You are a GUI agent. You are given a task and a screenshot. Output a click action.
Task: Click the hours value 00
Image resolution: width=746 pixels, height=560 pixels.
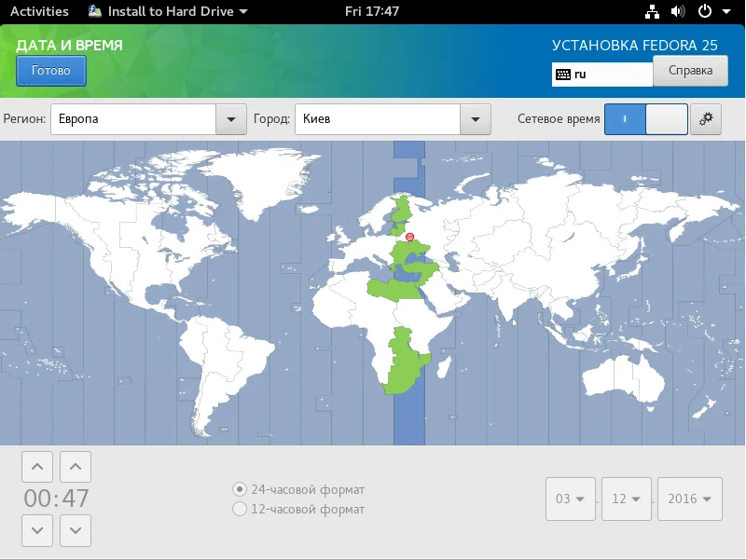(37, 499)
